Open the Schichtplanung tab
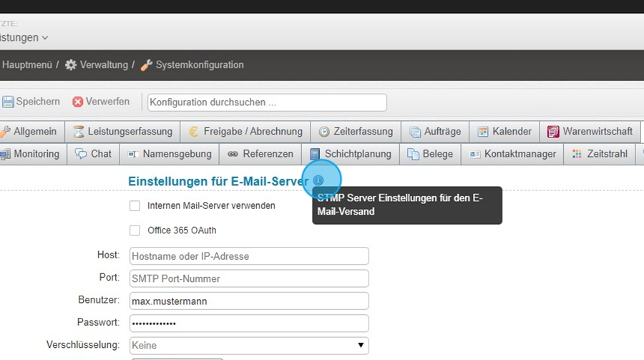Viewport: 644px width, 360px height. [351, 154]
